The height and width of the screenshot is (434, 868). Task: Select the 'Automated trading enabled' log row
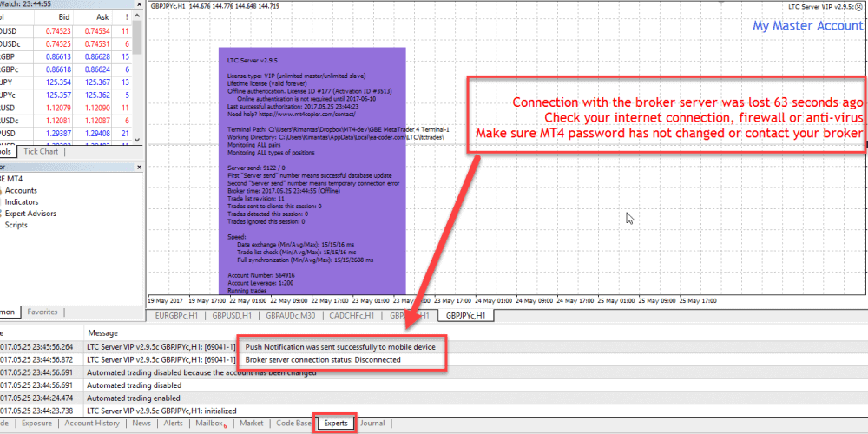click(434, 398)
